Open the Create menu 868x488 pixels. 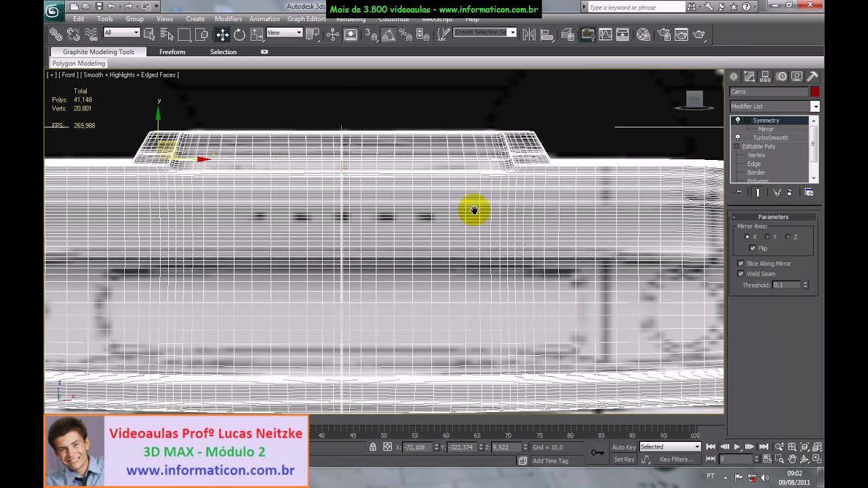click(x=195, y=19)
